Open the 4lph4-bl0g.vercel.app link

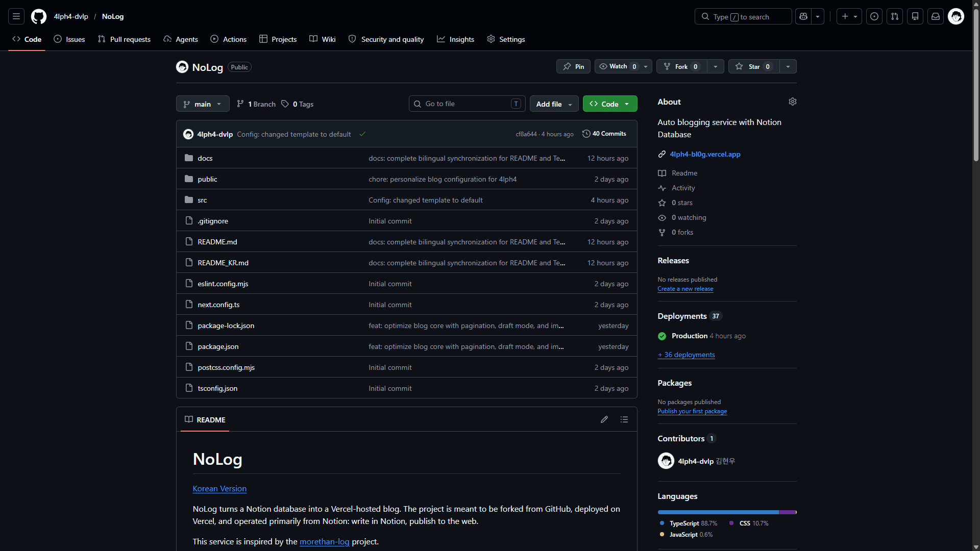click(x=705, y=154)
